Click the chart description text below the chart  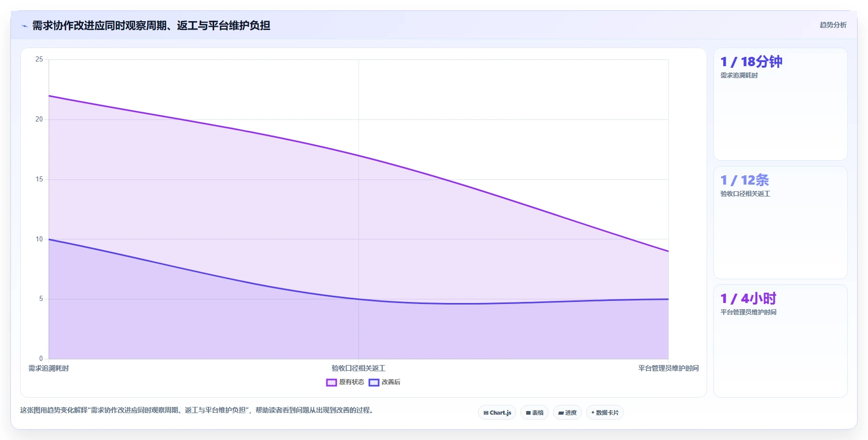click(x=197, y=410)
